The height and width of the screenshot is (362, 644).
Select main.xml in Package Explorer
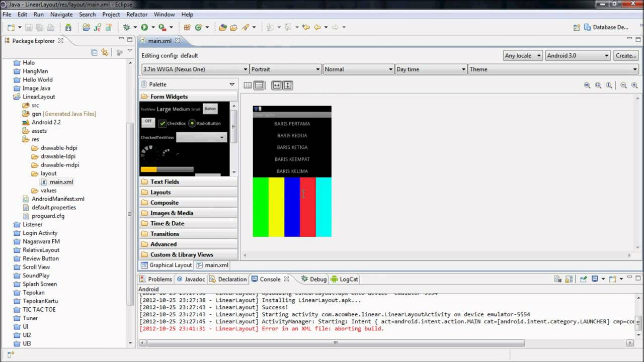61,182
